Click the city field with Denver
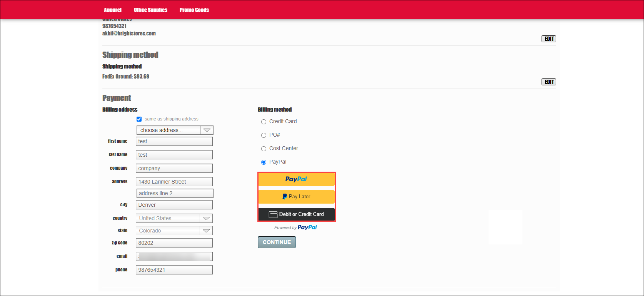Viewport: 644px width, 296px height. (174, 205)
